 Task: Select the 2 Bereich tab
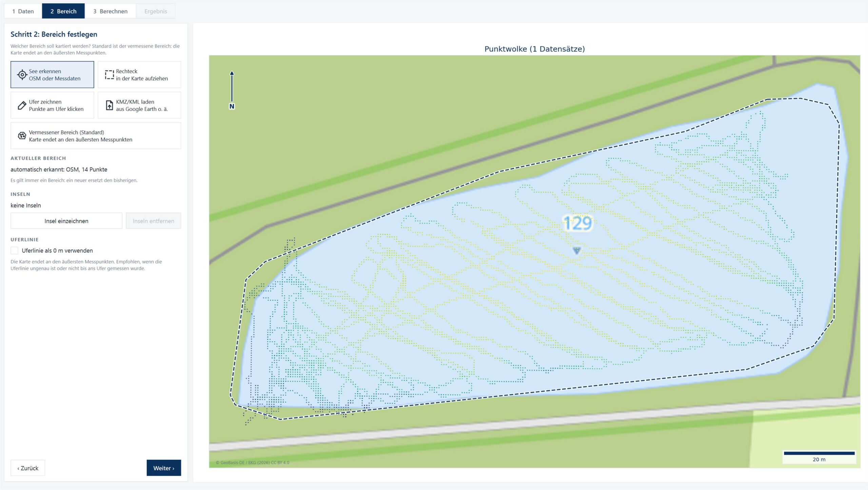[63, 11]
